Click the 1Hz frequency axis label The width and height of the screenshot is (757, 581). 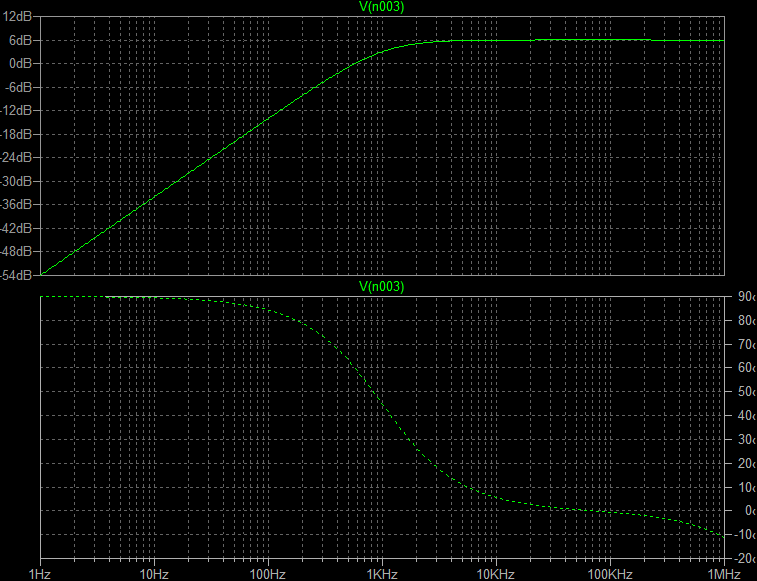coord(40,572)
